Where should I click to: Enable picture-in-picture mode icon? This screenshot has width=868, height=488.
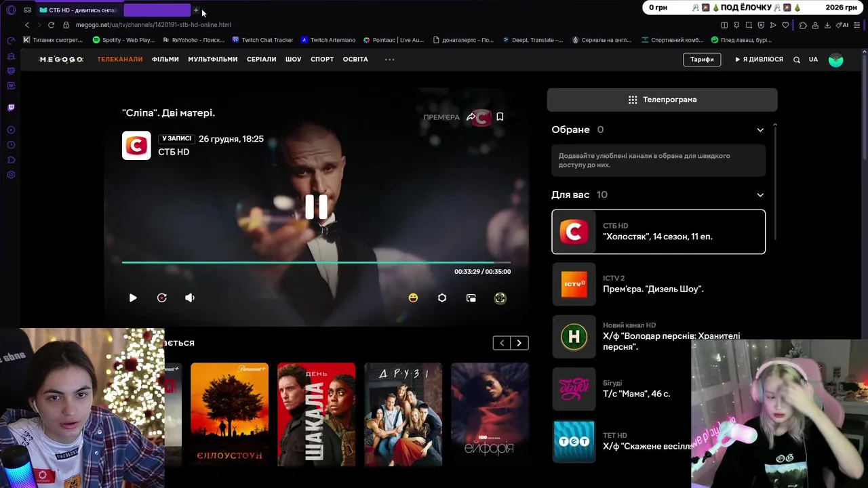pos(471,298)
